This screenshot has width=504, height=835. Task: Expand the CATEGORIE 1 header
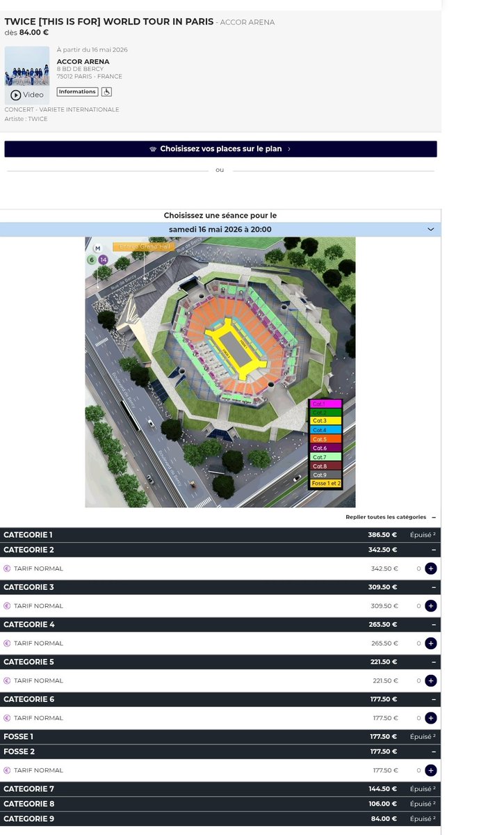click(220, 535)
